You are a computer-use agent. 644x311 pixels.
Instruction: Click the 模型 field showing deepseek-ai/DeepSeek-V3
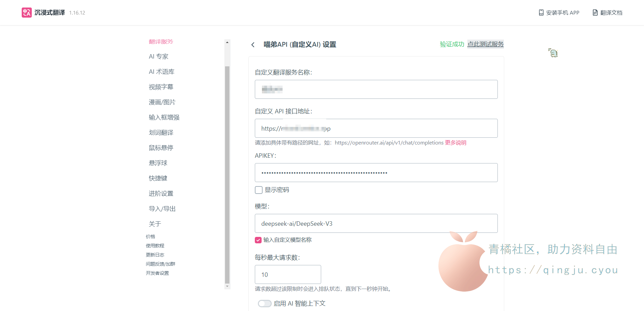(376, 223)
